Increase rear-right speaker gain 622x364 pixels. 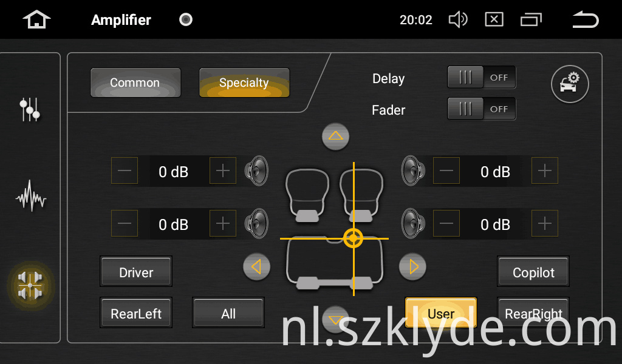tap(545, 223)
